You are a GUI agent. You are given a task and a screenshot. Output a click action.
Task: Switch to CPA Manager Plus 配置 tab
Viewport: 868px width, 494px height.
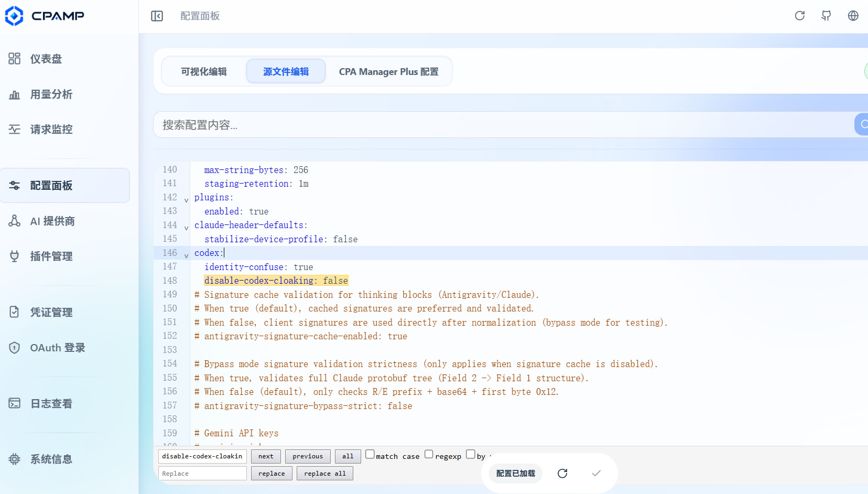pyautogui.click(x=388, y=71)
